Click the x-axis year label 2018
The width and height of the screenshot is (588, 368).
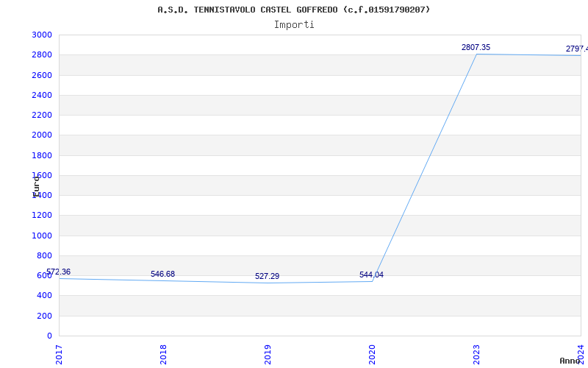tap(163, 355)
